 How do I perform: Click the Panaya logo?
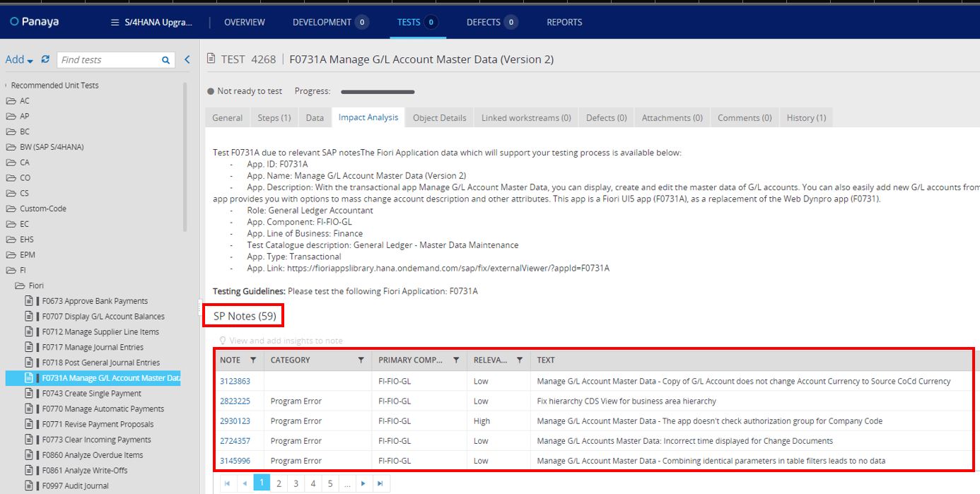[35, 22]
